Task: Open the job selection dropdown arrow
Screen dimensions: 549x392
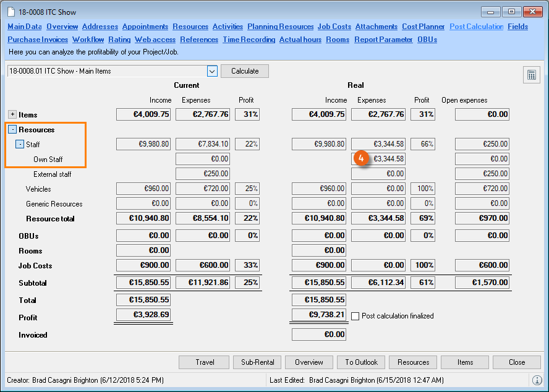Action: coord(212,71)
